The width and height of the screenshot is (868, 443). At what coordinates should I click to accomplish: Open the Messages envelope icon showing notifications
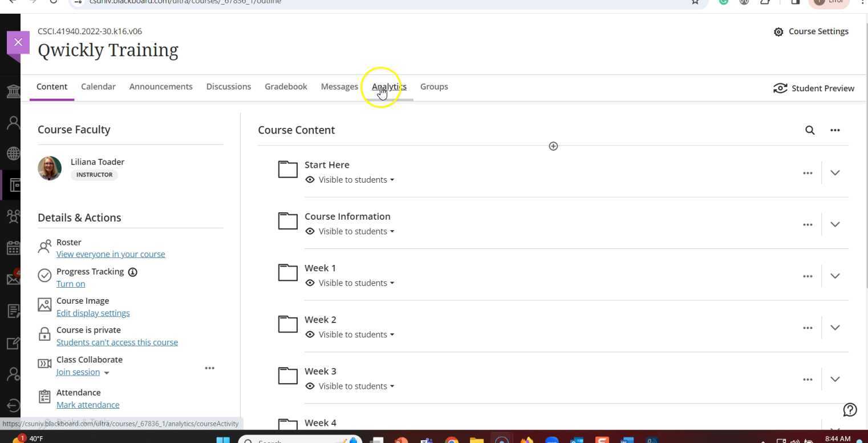tap(13, 279)
